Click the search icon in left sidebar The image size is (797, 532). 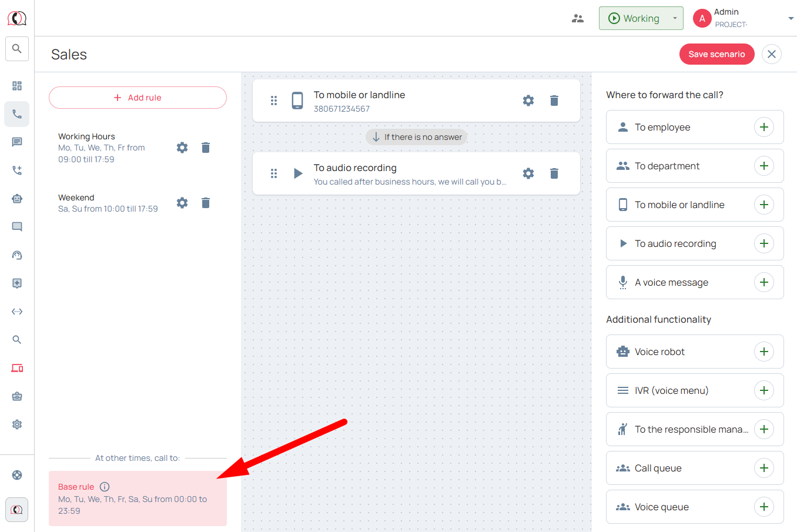(x=17, y=49)
